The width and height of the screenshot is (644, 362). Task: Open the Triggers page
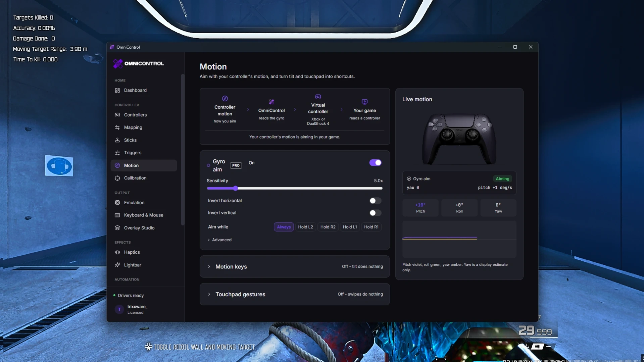coord(144,153)
